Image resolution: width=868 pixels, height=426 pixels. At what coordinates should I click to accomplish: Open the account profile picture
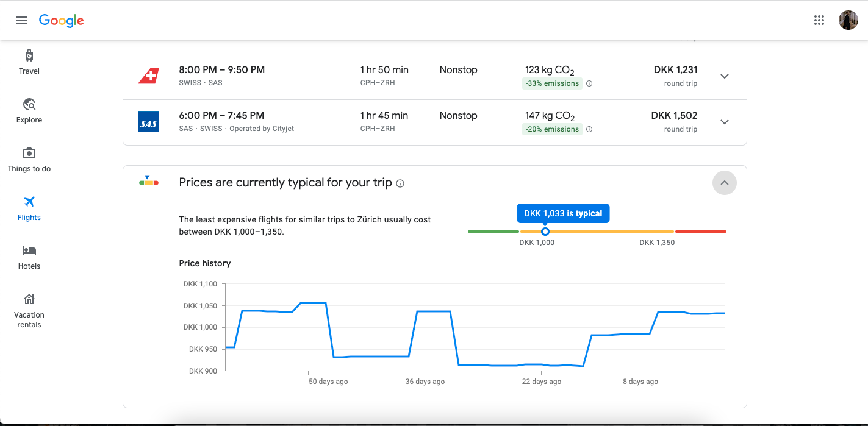pyautogui.click(x=848, y=20)
